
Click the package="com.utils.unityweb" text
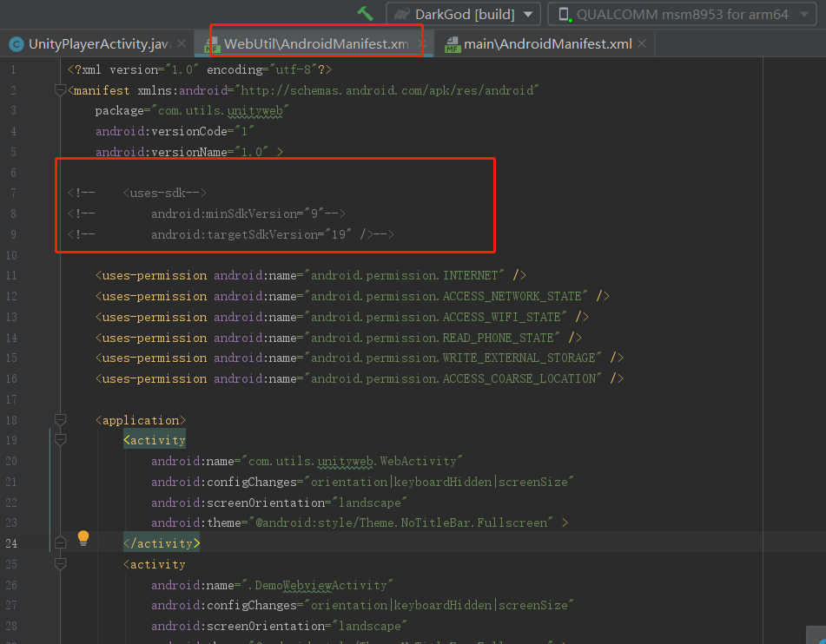(x=192, y=110)
